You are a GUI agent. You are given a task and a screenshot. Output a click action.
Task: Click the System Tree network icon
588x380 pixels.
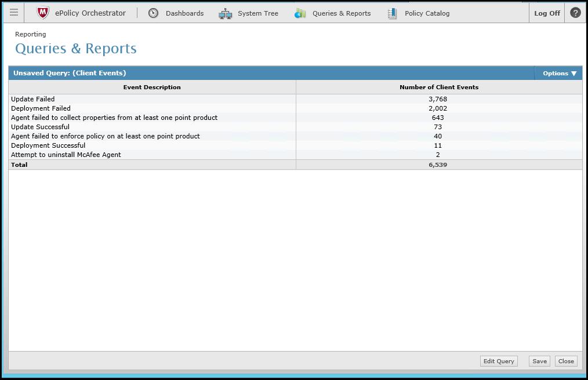point(225,13)
